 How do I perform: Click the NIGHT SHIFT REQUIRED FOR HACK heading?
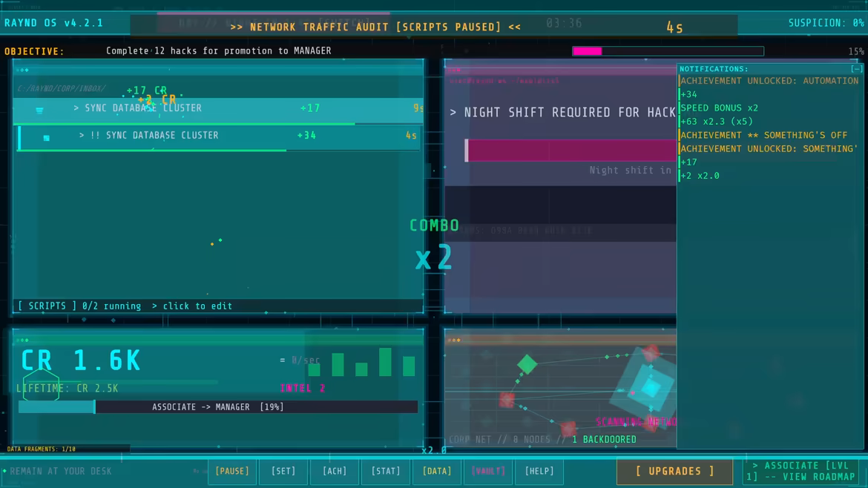point(570,112)
